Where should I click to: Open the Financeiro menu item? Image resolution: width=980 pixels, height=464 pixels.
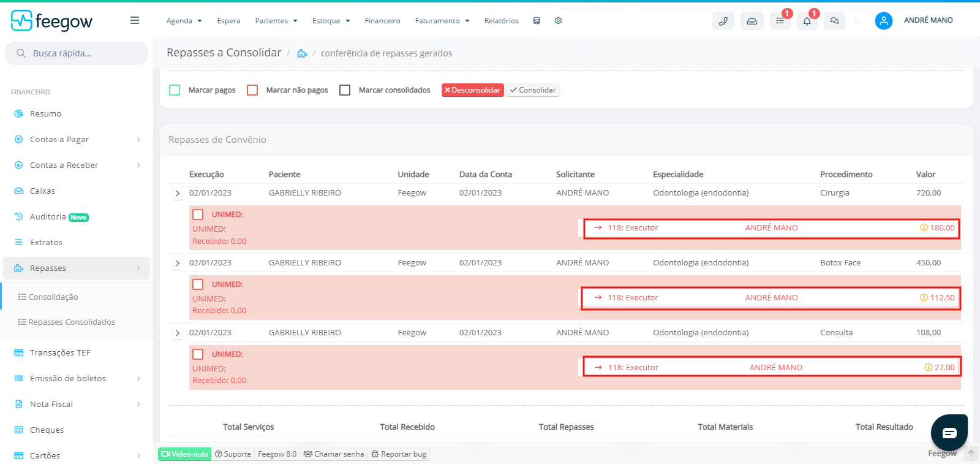[x=382, y=21]
